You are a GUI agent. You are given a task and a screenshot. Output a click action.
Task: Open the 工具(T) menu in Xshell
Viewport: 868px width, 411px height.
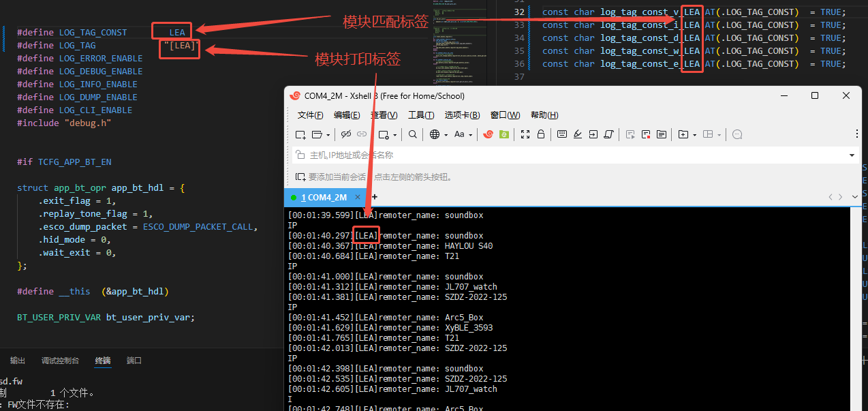point(421,115)
